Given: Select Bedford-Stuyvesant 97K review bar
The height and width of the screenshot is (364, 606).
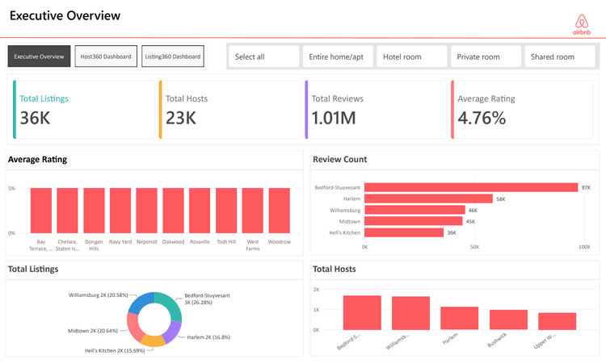Looking at the screenshot, I should (471, 187).
